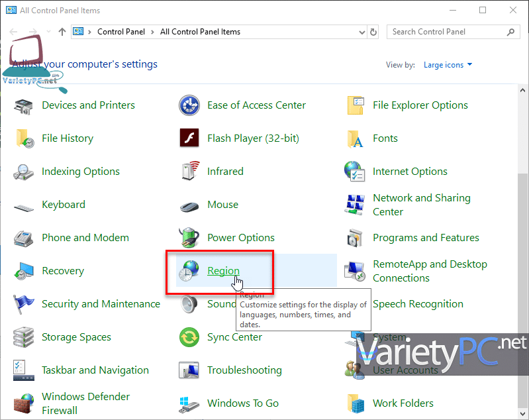Open the Windows Defender Firewall icon
529x420 pixels.
click(24, 403)
